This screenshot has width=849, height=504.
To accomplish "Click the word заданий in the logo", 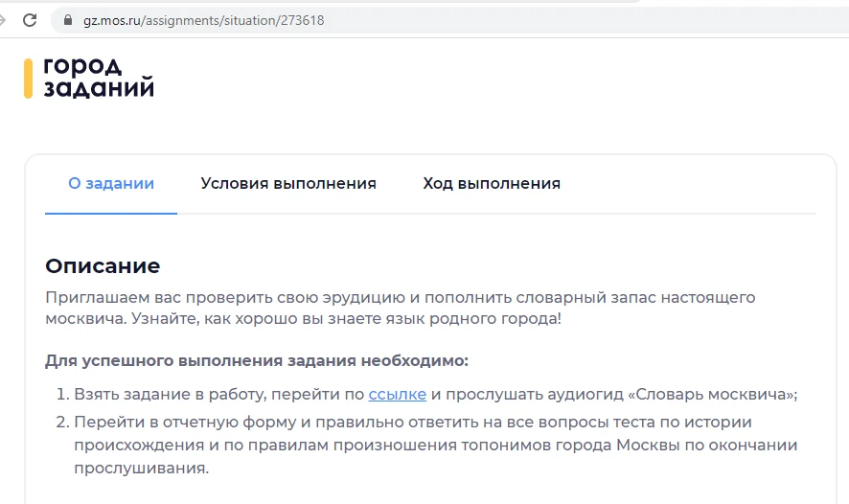I will [x=99, y=88].
